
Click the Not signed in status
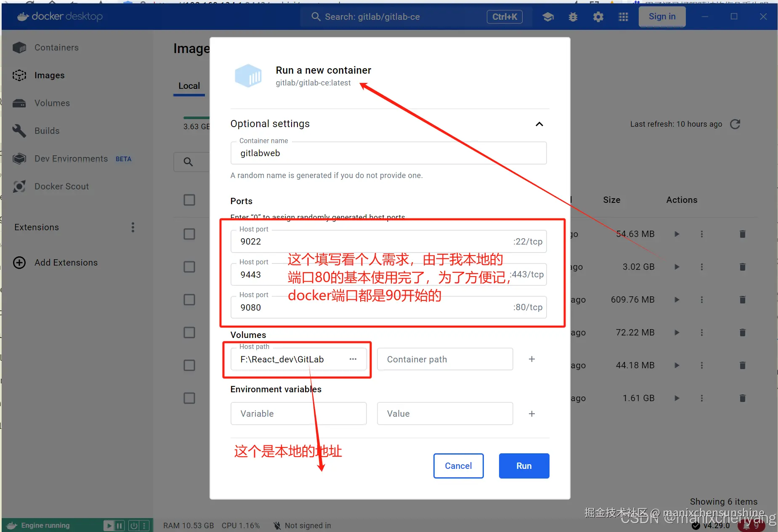302,526
